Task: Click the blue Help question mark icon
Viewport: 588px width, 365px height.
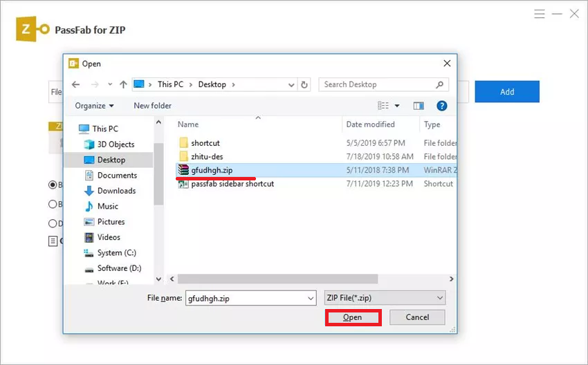Action: [442, 106]
